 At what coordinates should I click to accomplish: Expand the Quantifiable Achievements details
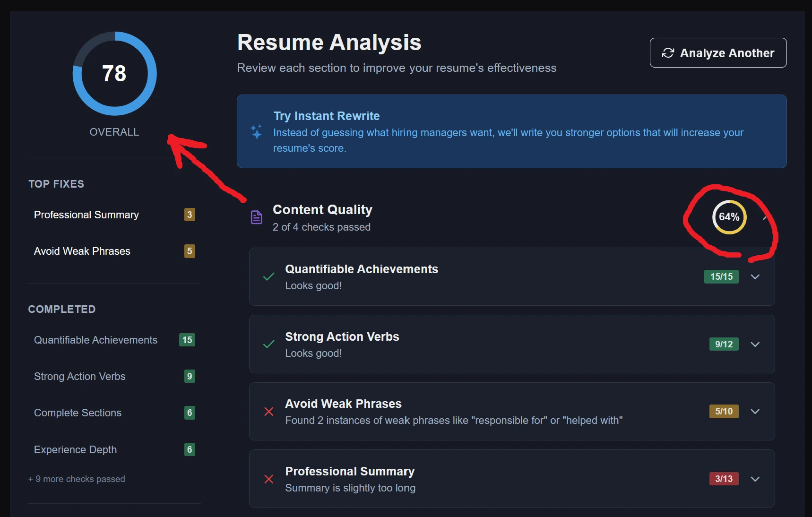(755, 277)
